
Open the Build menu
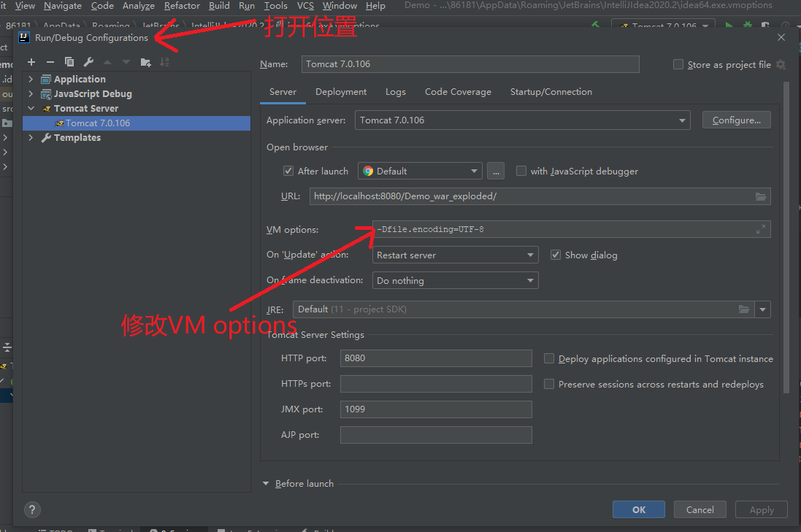pyautogui.click(x=219, y=6)
